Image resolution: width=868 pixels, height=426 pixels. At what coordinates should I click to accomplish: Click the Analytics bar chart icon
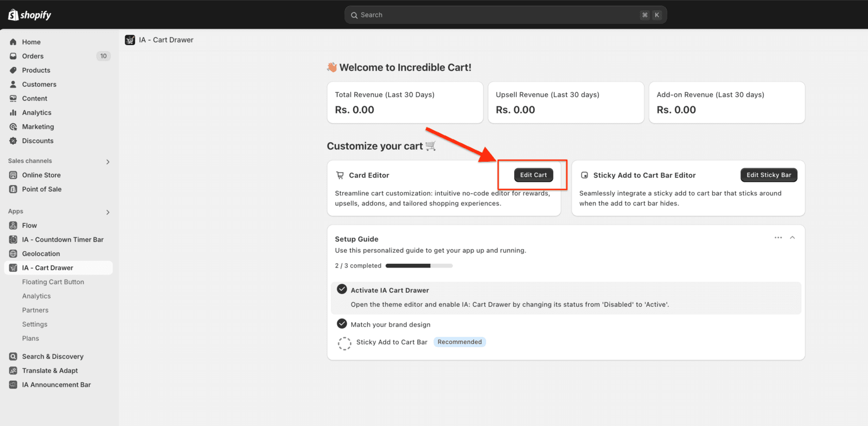[13, 112]
